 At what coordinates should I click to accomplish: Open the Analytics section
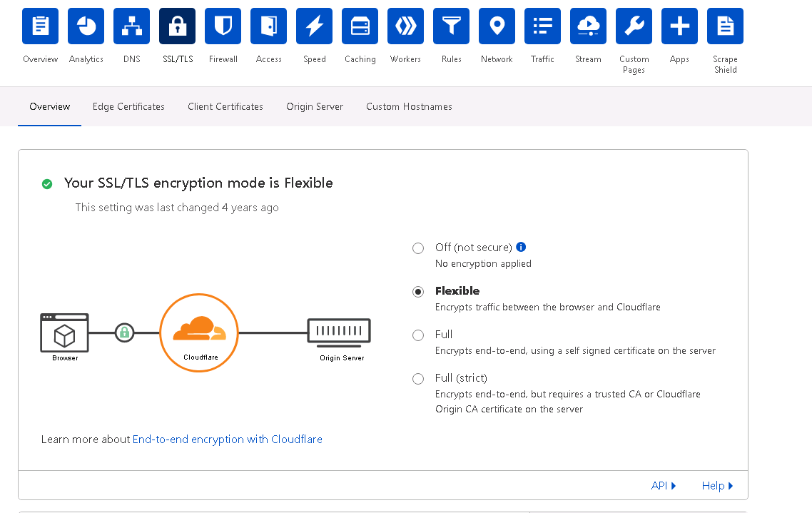(x=86, y=26)
